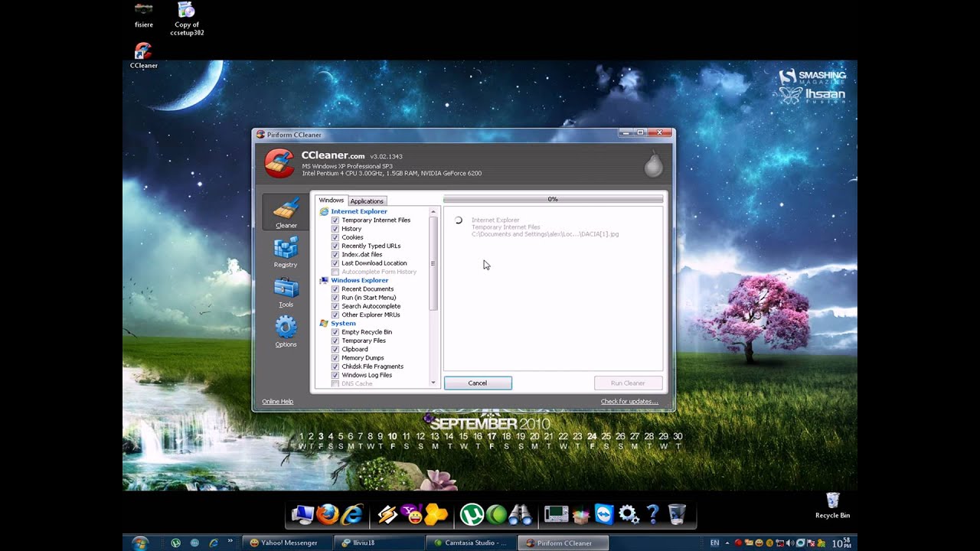Viewport: 980px width, 551px height.
Task: Launch the CCleaner desktop shortcut
Action: (x=143, y=56)
